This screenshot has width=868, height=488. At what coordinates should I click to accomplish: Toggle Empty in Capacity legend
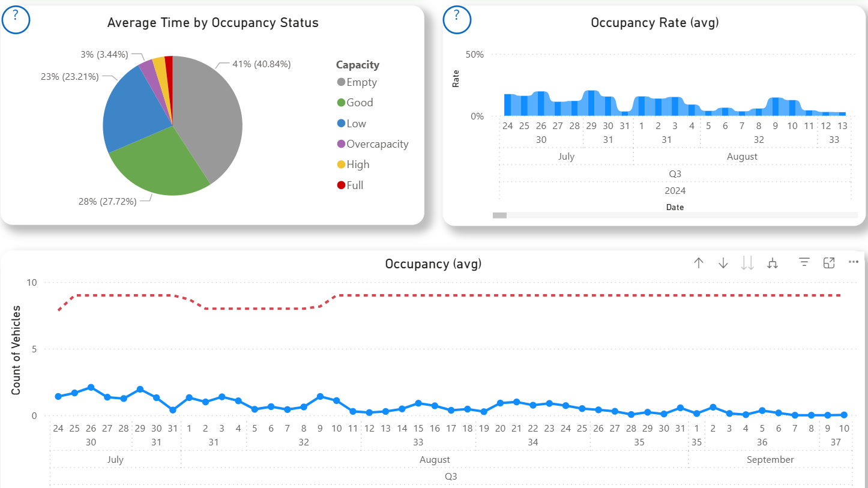(x=361, y=82)
